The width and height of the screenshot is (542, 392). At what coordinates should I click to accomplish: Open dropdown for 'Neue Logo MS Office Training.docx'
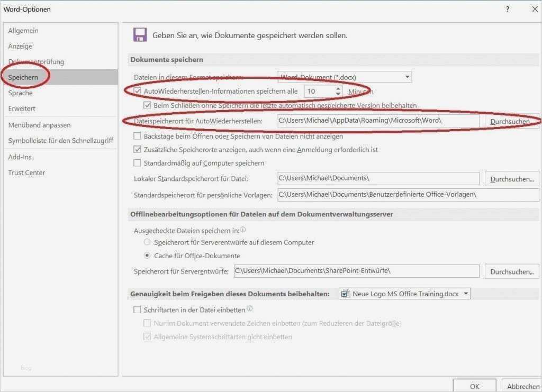[x=465, y=293]
